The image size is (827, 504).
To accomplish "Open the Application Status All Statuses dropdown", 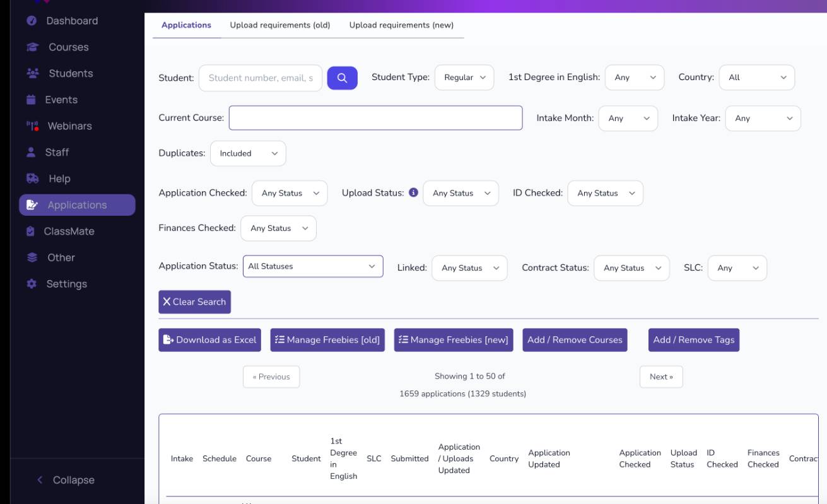I will click(313, 266).
